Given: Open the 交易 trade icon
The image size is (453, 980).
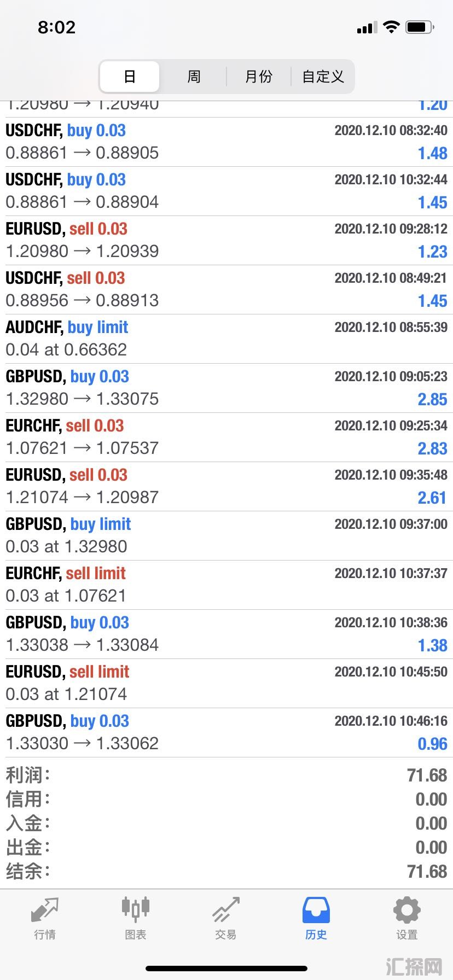Looking at the screenshot, I should (x=226, y=910).
